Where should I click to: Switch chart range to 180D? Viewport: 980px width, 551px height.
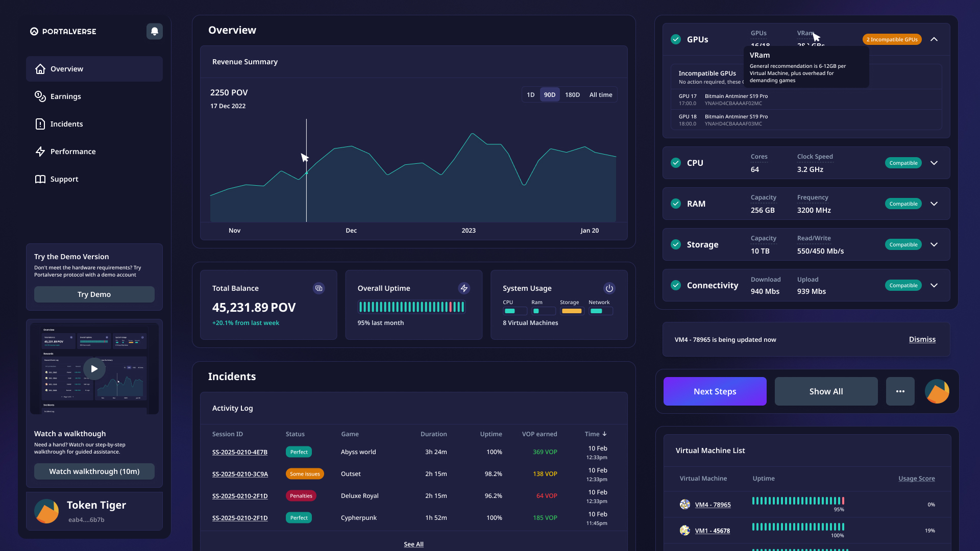pos(572,95)
